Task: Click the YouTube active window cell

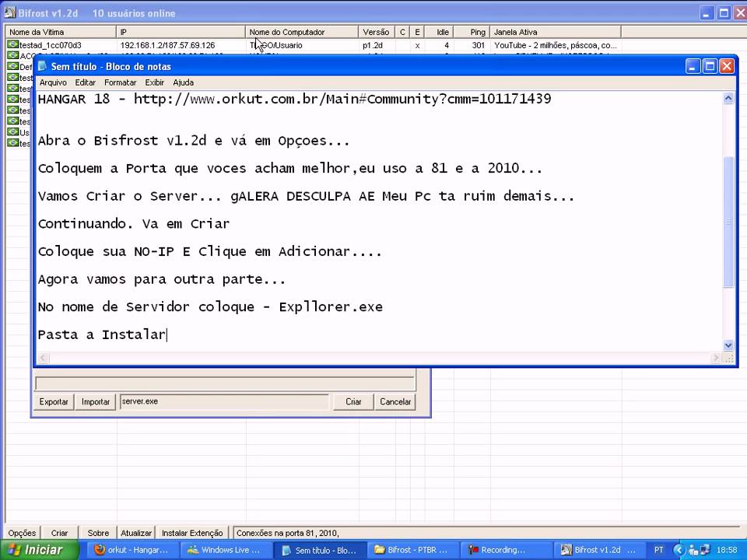Action: pos(556,45)
